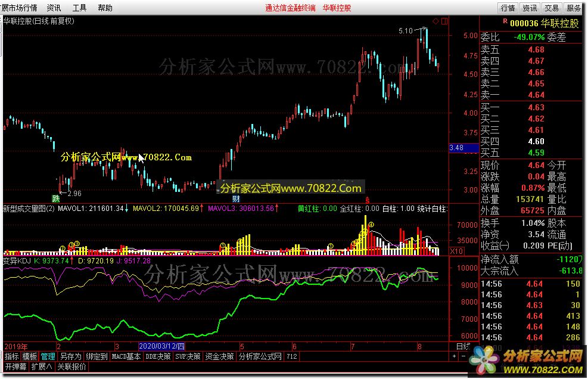Click the 净流入额 row
Image resolution: width=588 pixels, height=379 pixels.
531,259
